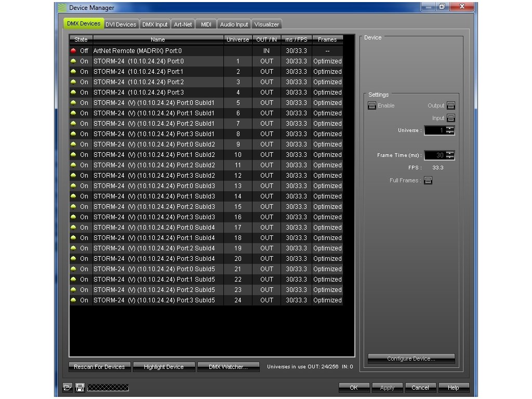
Task: Sort the list by the Universe column header
Action: click(x=238, y=39)
